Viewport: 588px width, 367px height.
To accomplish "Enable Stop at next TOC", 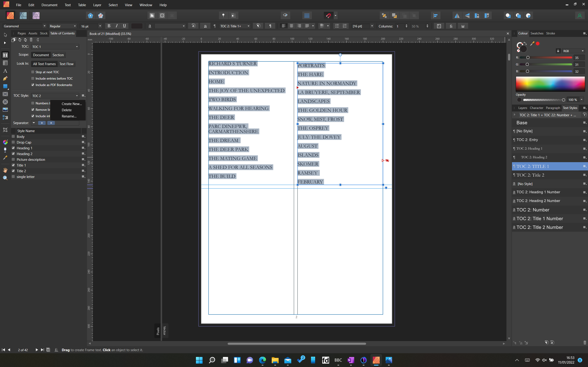I will (33, 72).
